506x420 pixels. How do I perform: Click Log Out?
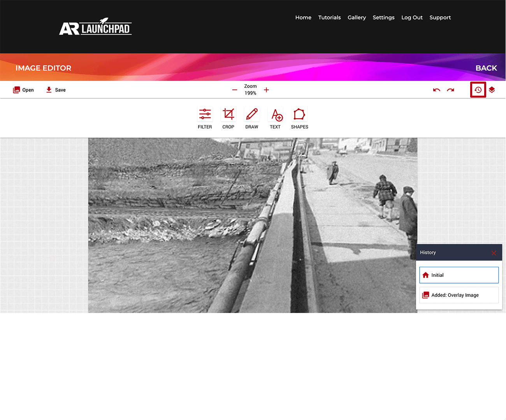[x=412, y=17]
